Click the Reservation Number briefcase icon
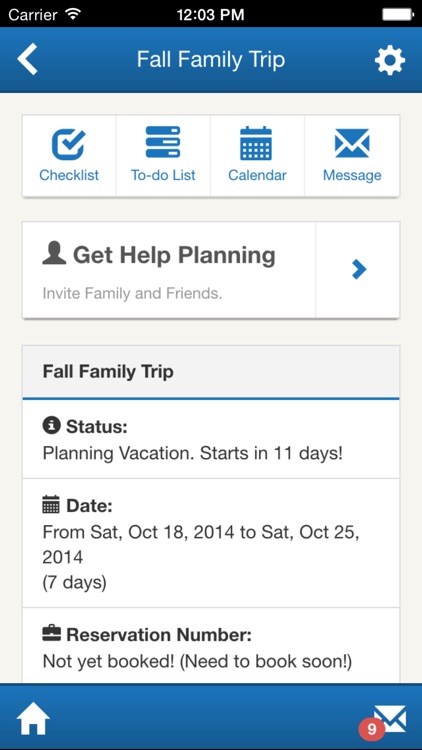Image resolution: width=422 pixels, height=750 pixels. tap(52, 634)
